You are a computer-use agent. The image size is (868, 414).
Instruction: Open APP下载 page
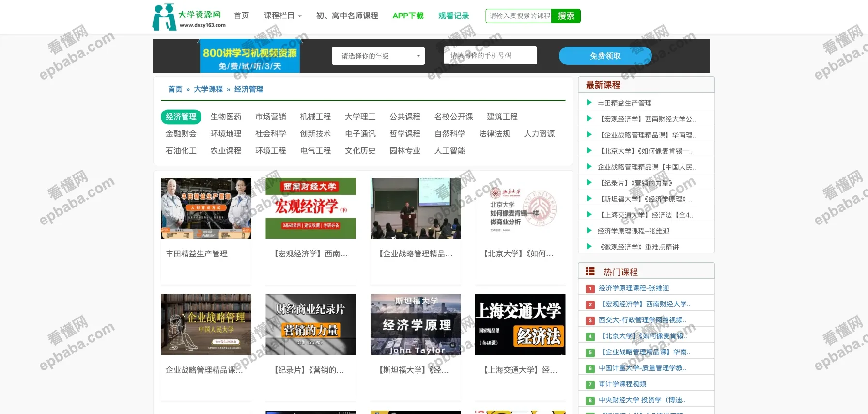click(408, 16)
